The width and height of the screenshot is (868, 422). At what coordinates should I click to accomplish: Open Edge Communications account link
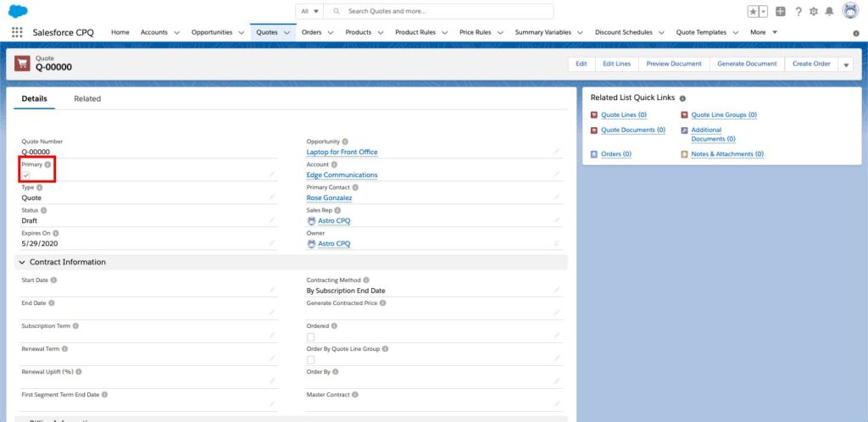[342, 175]
